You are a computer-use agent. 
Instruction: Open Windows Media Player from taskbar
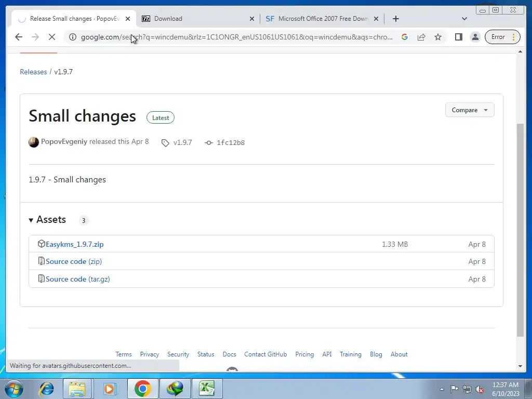click(x=109, y=389)
